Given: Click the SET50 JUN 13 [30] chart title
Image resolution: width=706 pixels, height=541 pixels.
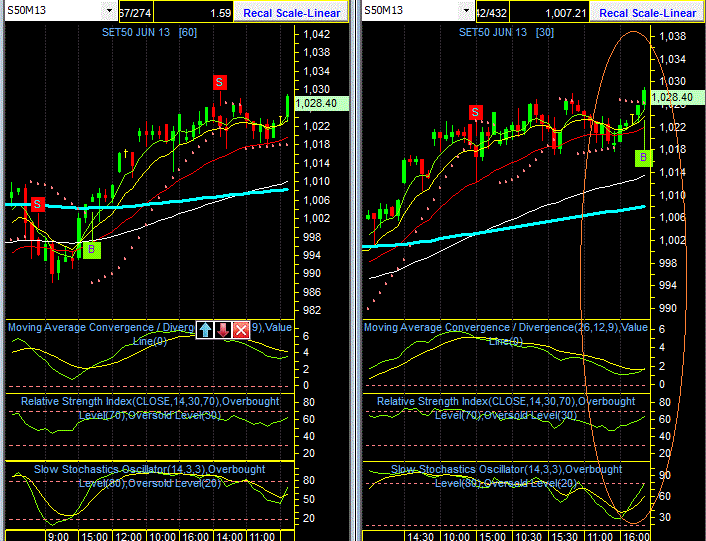Looking at the screenshot, I should point(506,32).
